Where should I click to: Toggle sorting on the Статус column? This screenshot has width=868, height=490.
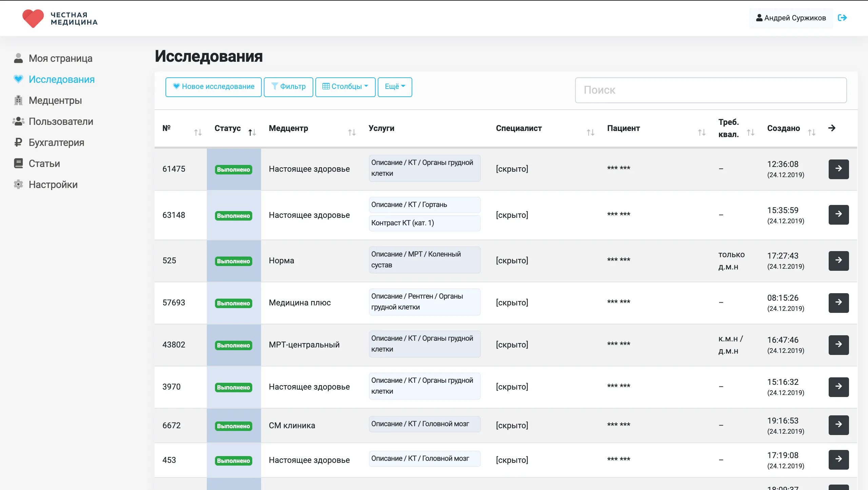tap(252, 132)
